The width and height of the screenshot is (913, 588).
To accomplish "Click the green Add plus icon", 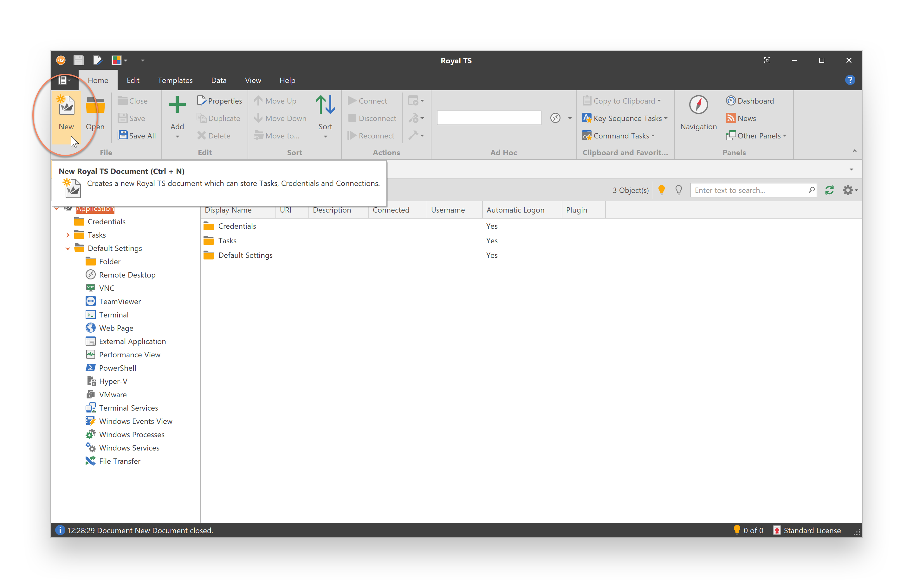I will coord(177,105).
